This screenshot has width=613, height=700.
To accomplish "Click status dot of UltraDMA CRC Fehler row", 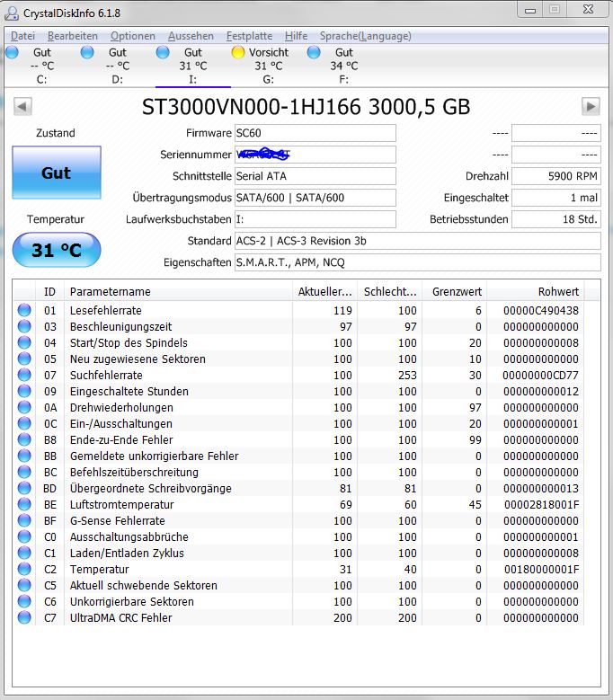I will pos(24,617).
